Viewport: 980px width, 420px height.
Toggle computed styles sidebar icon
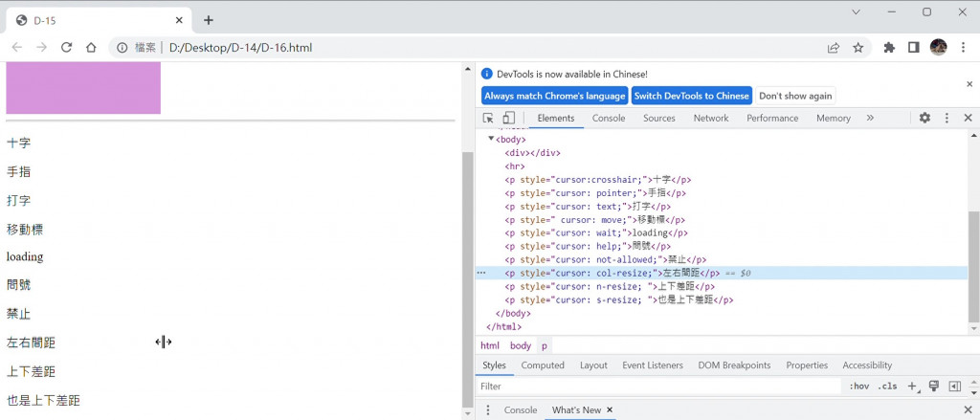[x=954, y=387]
